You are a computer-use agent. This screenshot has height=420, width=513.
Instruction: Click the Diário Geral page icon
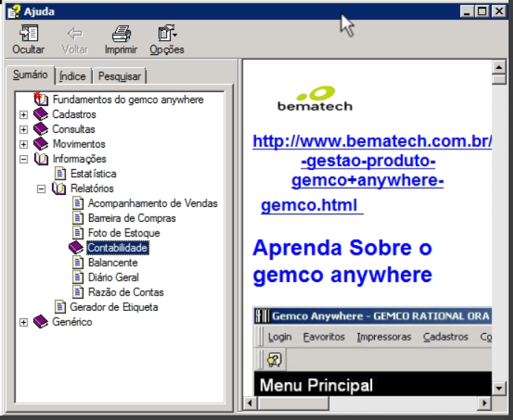point(77,278)
